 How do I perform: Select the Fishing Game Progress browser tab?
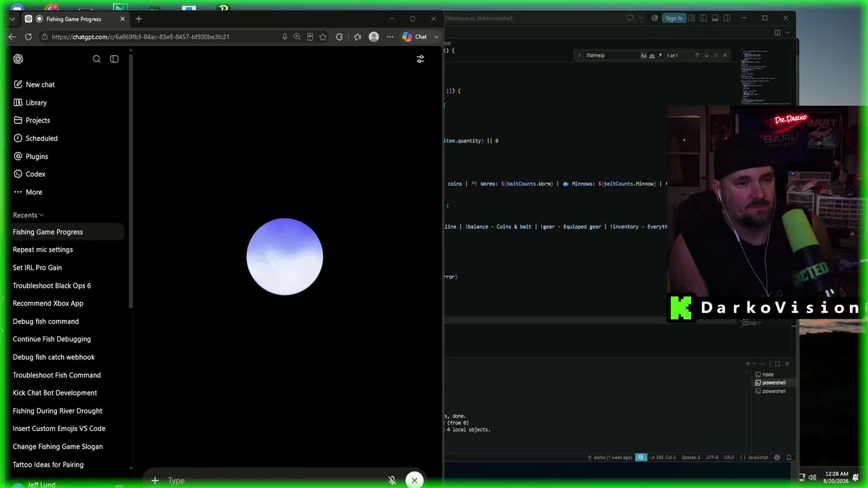point(74,19)
